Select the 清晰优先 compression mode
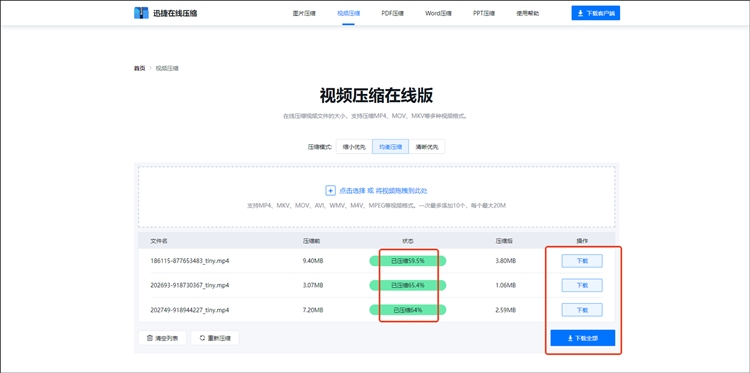 [x=427, y=147]
